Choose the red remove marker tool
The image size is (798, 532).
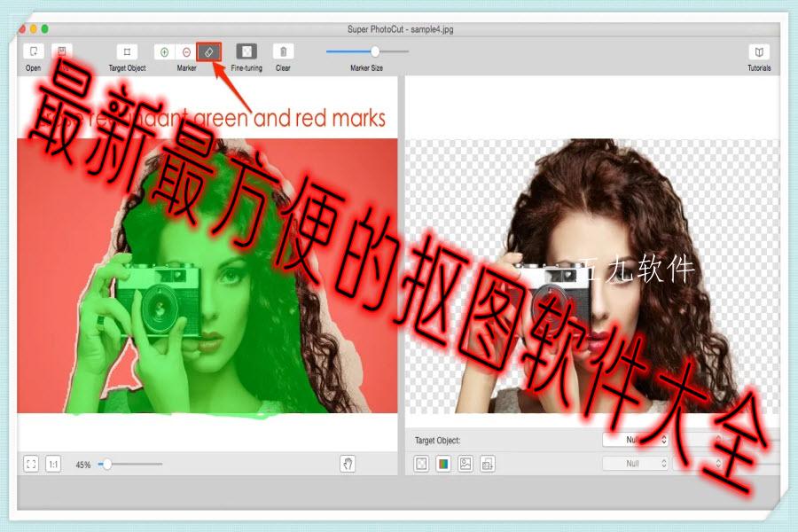click(x=186, y=52)
